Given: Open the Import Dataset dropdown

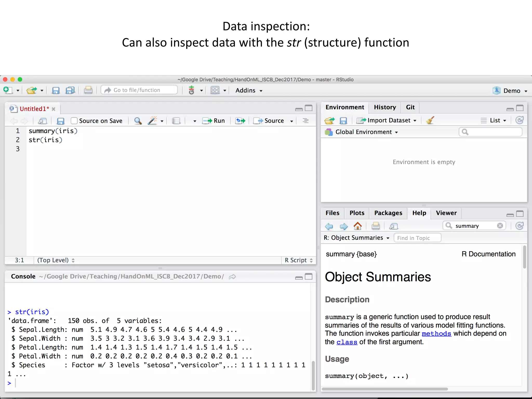Looking at the screenshot, I should click(x=386, y=120).
